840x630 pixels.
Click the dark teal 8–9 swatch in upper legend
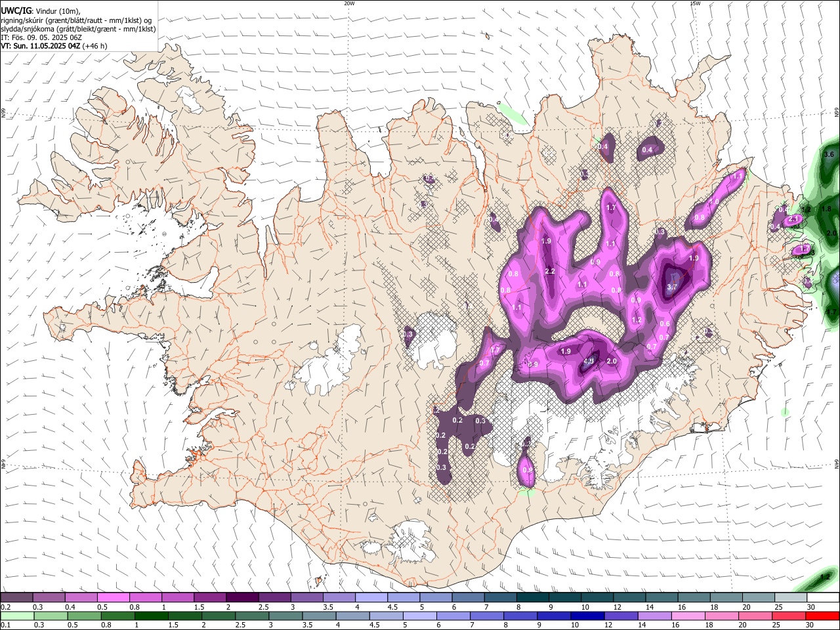[533, 598]
